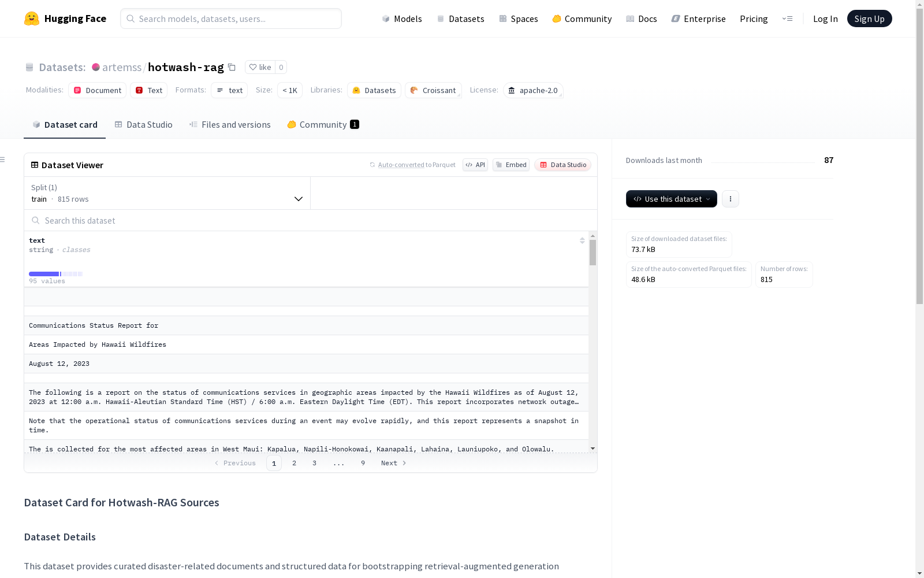The height and width of the screenshot is (578, 924).
Task: Go to Datasets in top navigation
Action: coord(460,18)
